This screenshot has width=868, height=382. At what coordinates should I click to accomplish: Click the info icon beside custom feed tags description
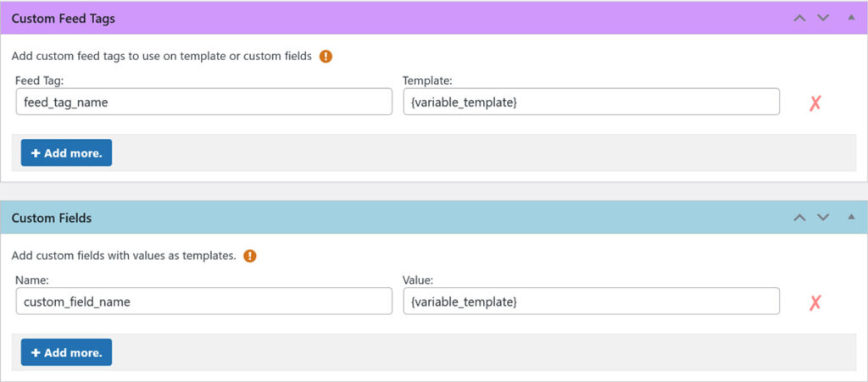tap(325, 57)
